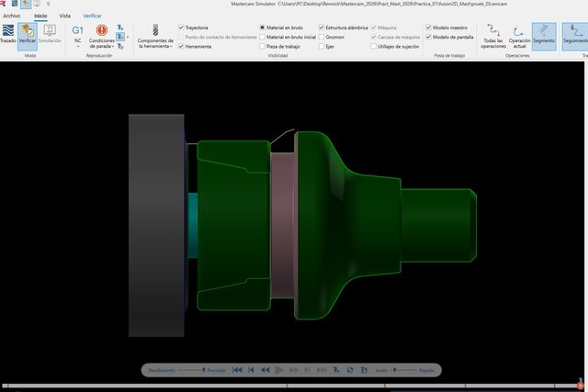The image size is (588, 392).
Task: Uncheck the Trayectoria checkbox
Action: 181,28
